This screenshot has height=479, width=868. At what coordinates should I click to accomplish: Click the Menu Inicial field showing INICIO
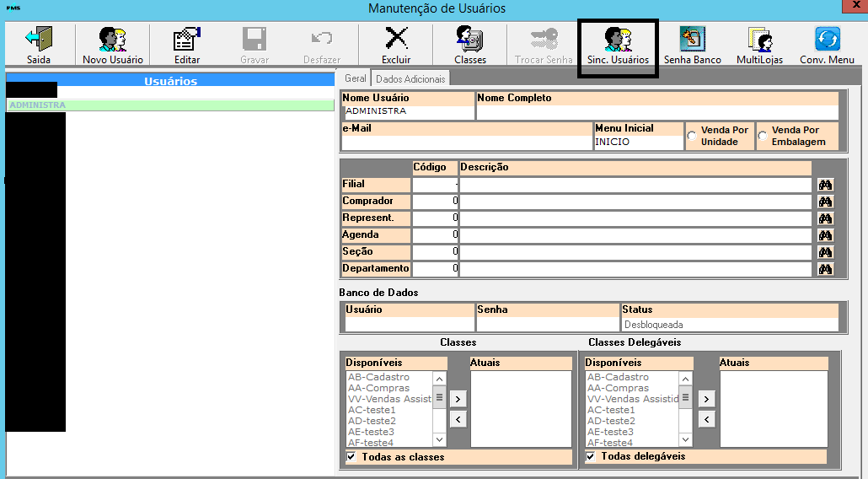(638, 142)
